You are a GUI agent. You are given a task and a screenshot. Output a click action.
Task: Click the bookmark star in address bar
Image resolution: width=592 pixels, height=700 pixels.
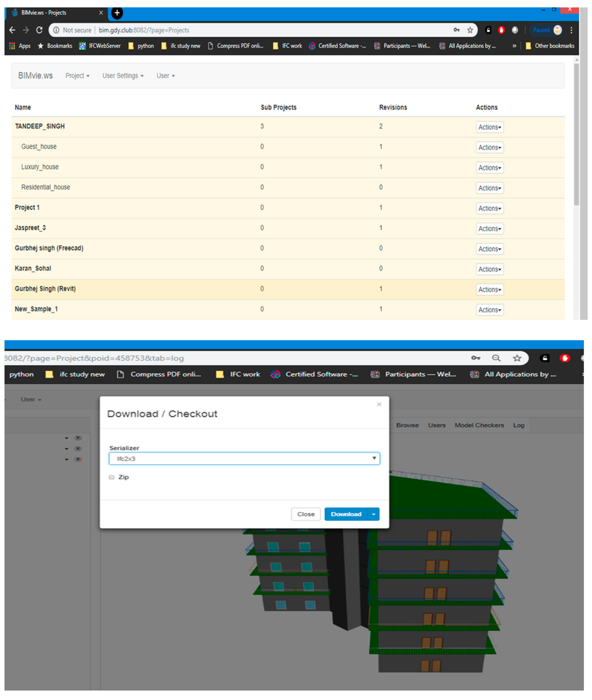click(x=470, y=30)
